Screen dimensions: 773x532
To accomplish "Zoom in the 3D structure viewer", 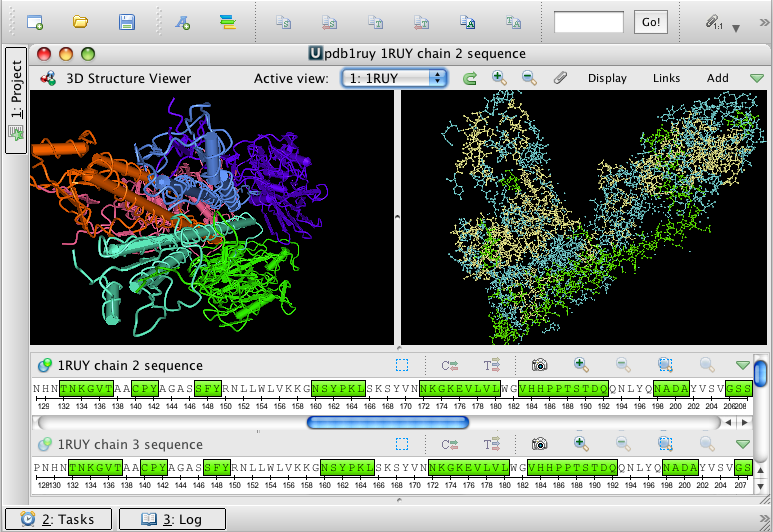I will click(x=499, y=78).
